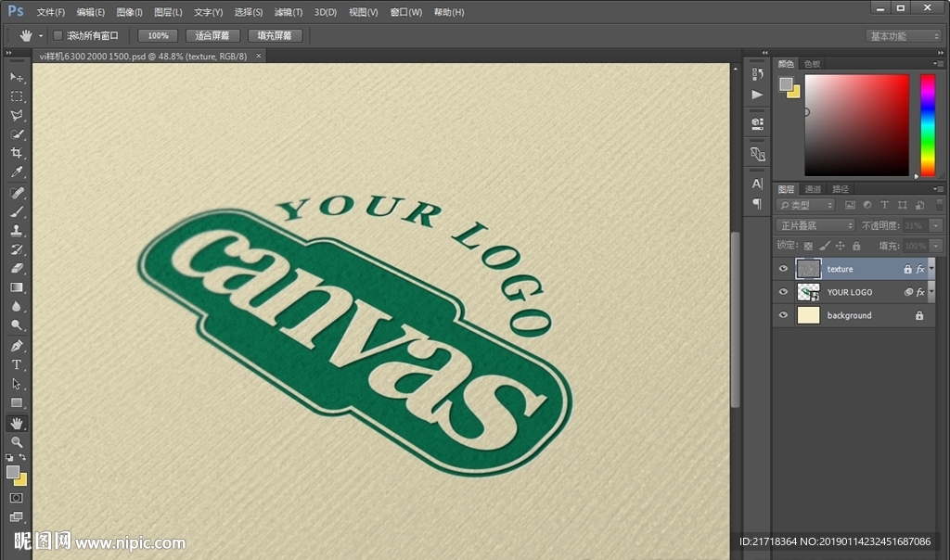Open the History panel icon

(757, 74)
